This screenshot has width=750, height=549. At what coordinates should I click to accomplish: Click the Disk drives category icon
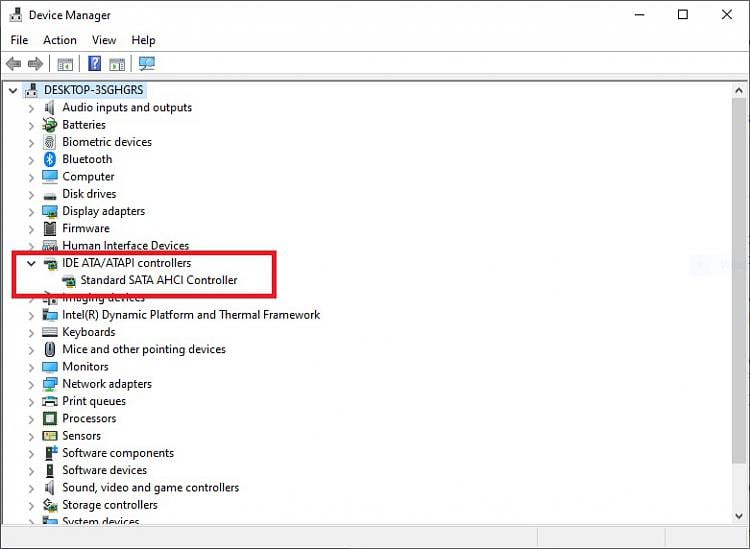50,195
